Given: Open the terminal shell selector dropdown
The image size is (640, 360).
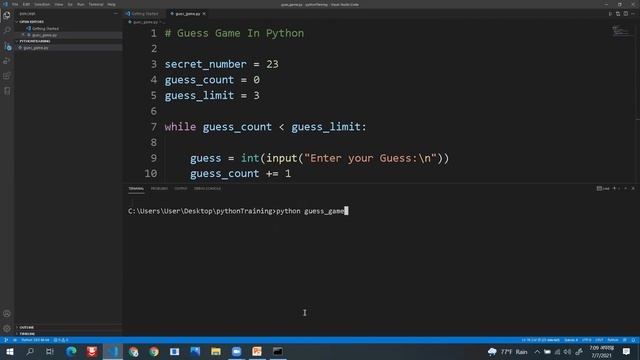Looking at the screenshot, I should coord(603,189).
